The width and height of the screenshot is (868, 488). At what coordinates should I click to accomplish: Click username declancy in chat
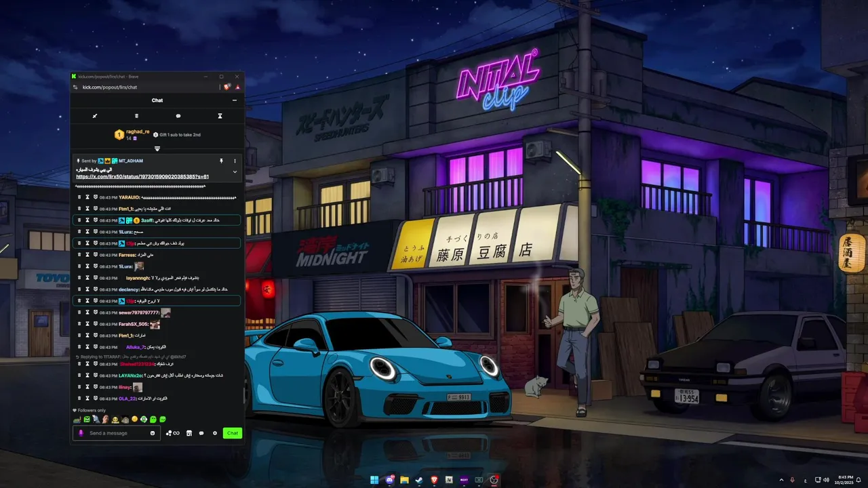pos(129,289)
